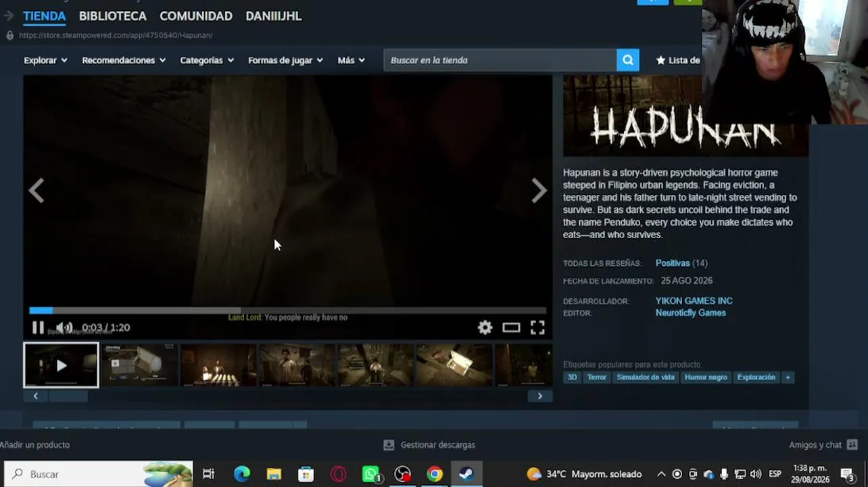Enter fullscreen on the trailer player
The height and width of the screenshot is (487, 868).
point(537,328)
